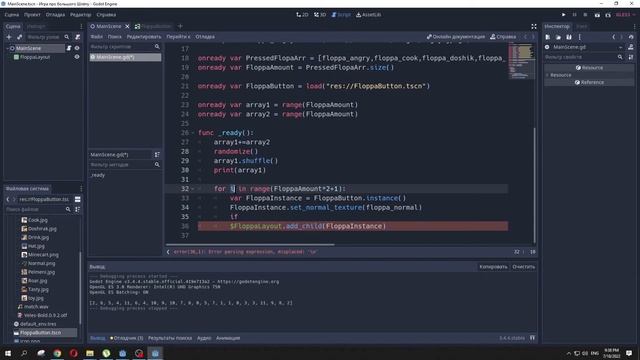Image resolution: width=640 pixels, height=360 pixels.
Task: Load existing resource icon in Inspector
Action: click(x=558, y=37)
